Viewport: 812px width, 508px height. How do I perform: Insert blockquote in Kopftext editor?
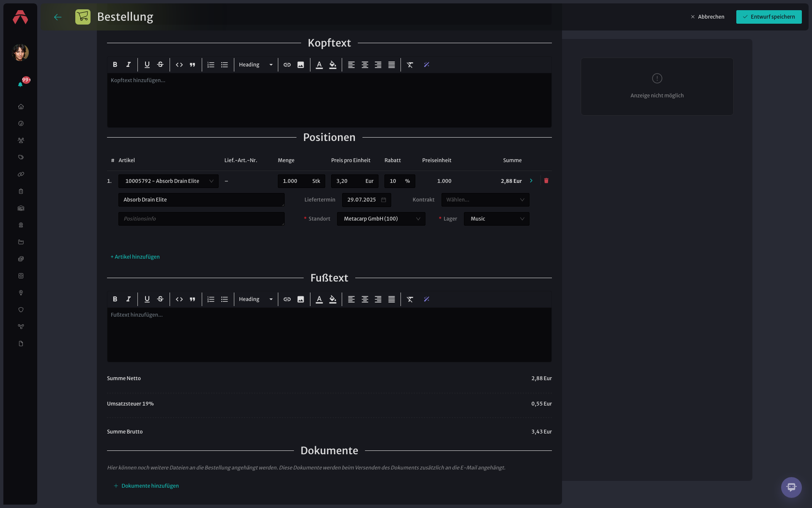click(x=192, y=65)
